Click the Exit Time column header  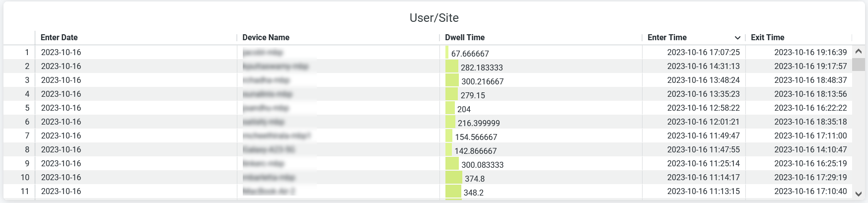[x=767, y=38]
